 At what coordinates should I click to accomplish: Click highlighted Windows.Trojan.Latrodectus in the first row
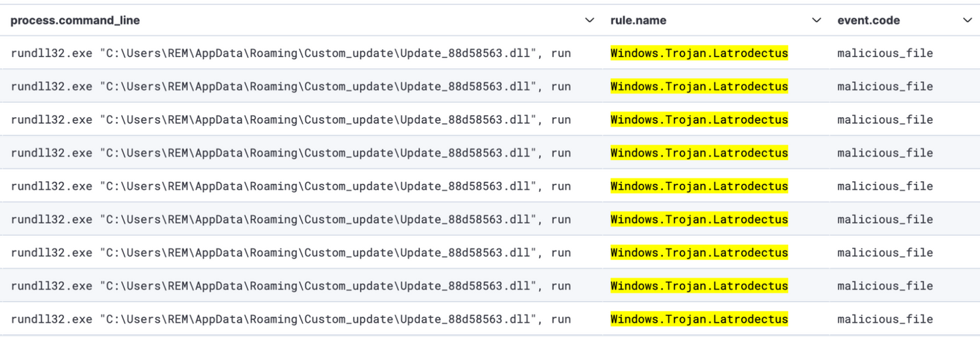(699, 53)
